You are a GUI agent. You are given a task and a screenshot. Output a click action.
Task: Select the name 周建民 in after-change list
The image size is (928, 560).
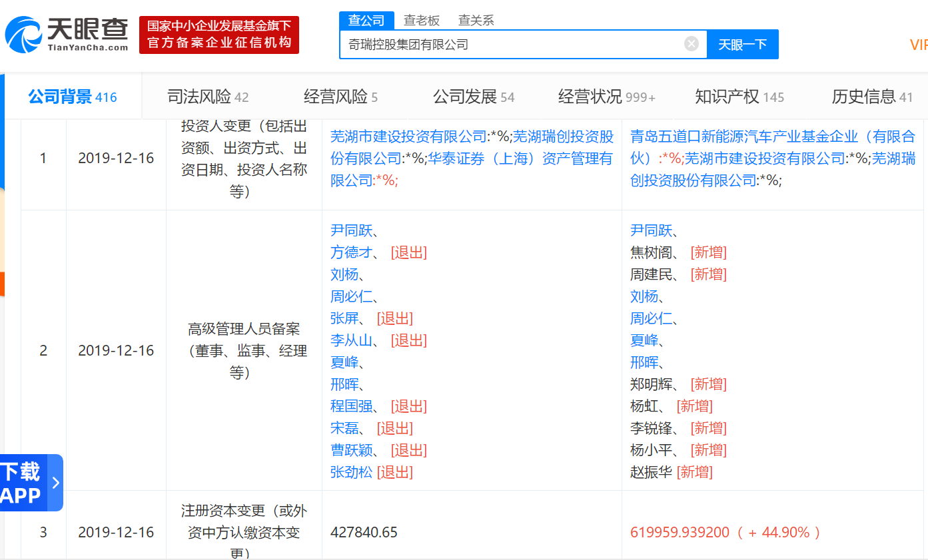(652, 275)
